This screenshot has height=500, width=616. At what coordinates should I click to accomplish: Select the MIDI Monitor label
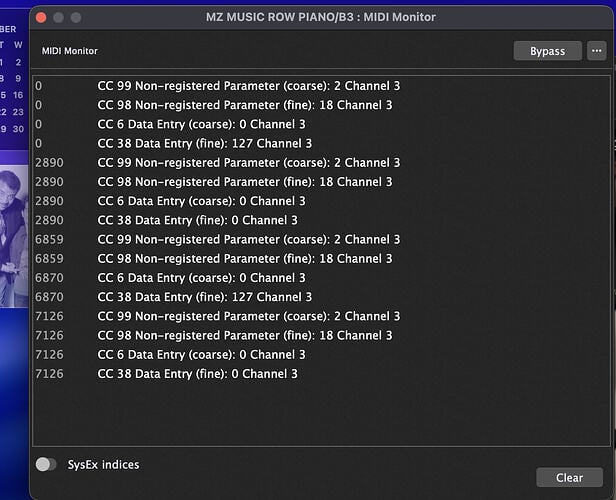point(70,51)
